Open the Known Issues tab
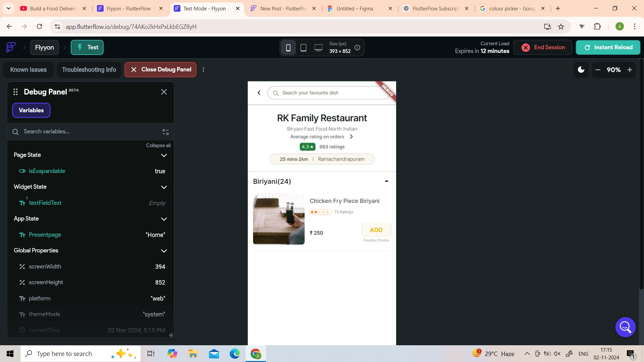Viewport: 644px width, 362px height. [29, 70]
